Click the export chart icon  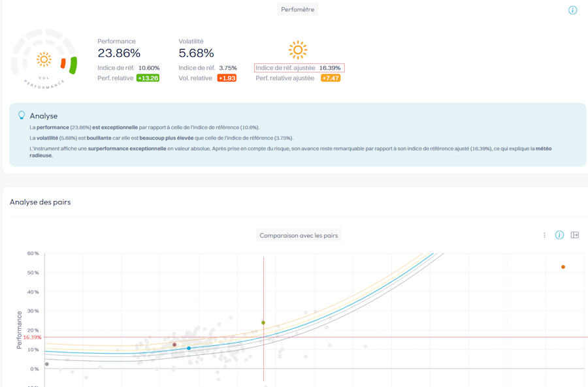coord(574,235)
